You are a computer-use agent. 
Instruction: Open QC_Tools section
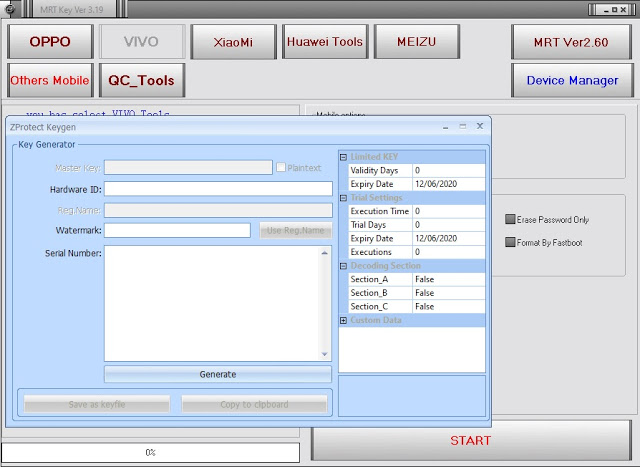pyautogui.click(x=142, y=80)
